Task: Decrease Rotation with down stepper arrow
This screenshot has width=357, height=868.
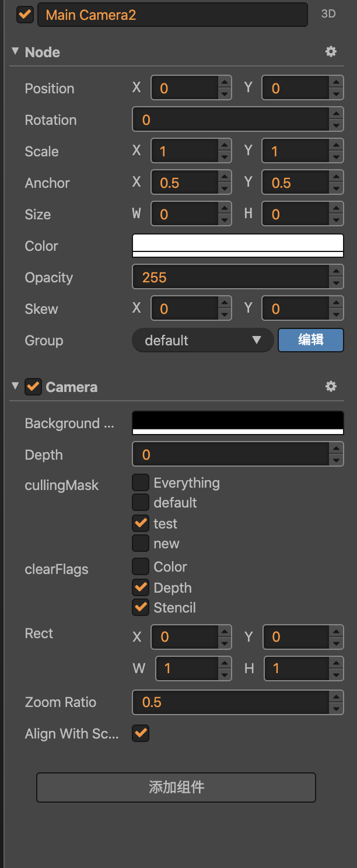Action: 336,126
